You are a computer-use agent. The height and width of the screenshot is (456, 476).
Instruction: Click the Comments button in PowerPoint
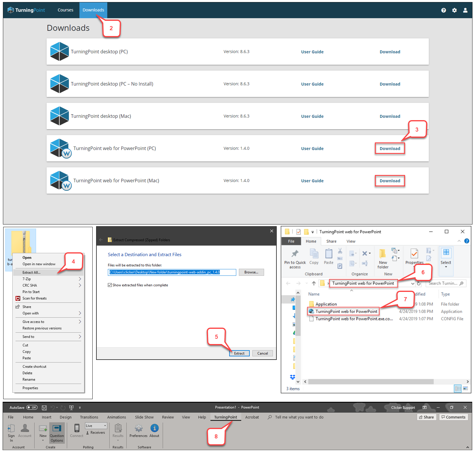click(453, 417)
